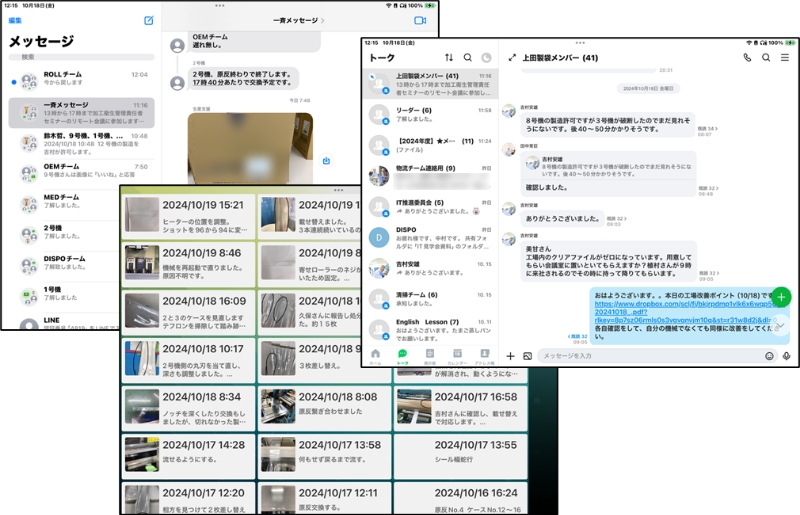Viewport: 800px width, 515px height.
Task: Tap the green plus floating button
Action: click(x=781, y=297)
